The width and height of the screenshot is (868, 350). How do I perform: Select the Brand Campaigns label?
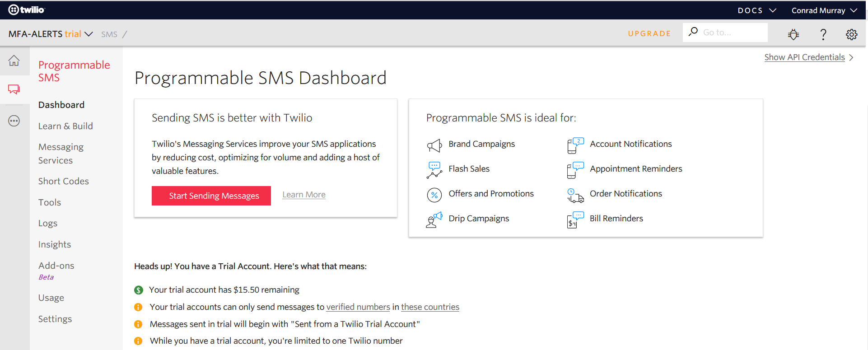[x=482, y=144]
